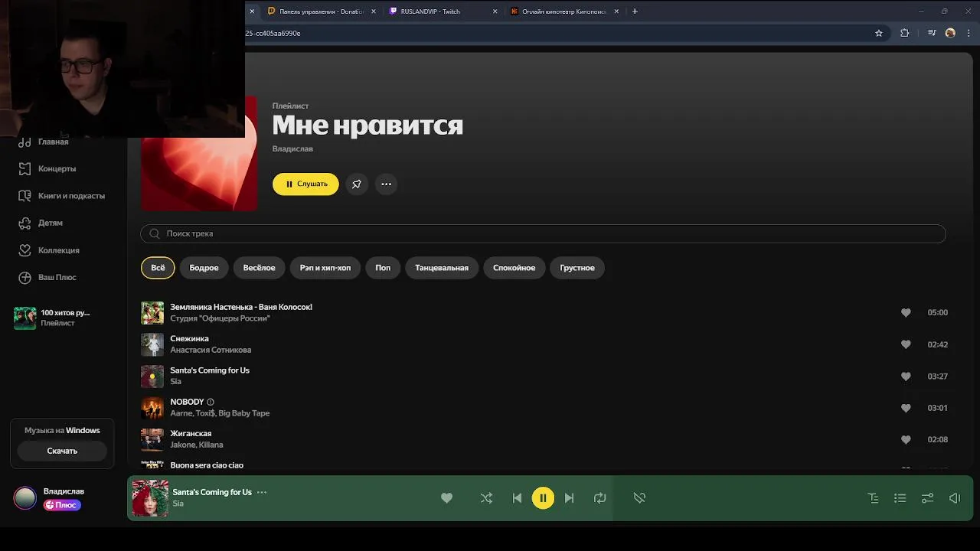
Task: Open play queue list icon
Action: pyautogui.click(x=900, y=498)
